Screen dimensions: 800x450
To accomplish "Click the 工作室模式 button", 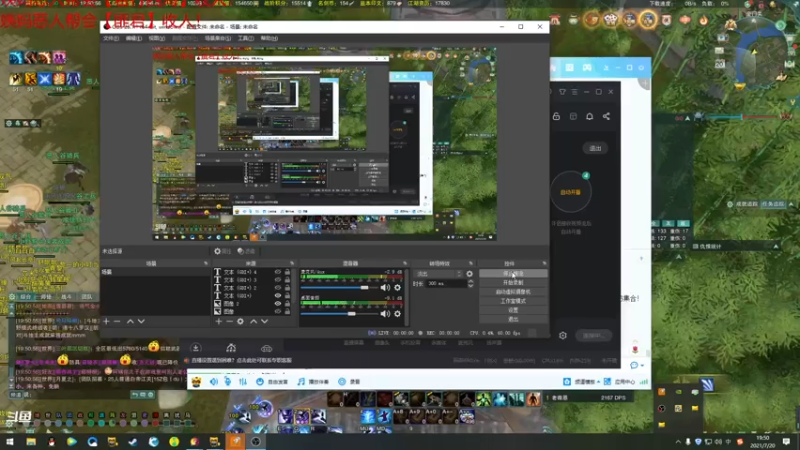I will [513, 301].
